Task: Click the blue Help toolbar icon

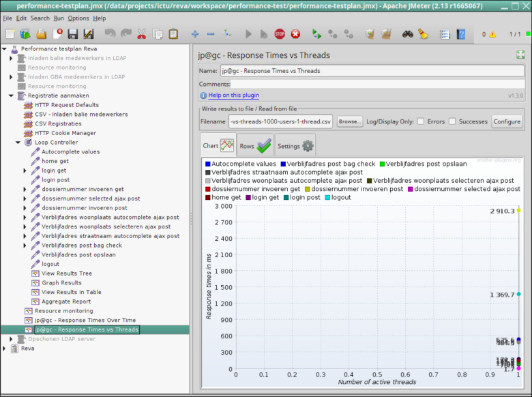Action: click(x=461, y=33)
